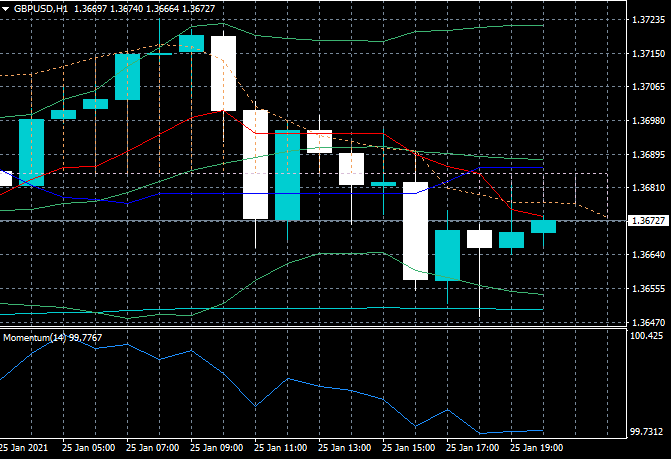Click the 100.425 Momentum scale value
Screen dimensions: 671x459
tap(647, 336)
